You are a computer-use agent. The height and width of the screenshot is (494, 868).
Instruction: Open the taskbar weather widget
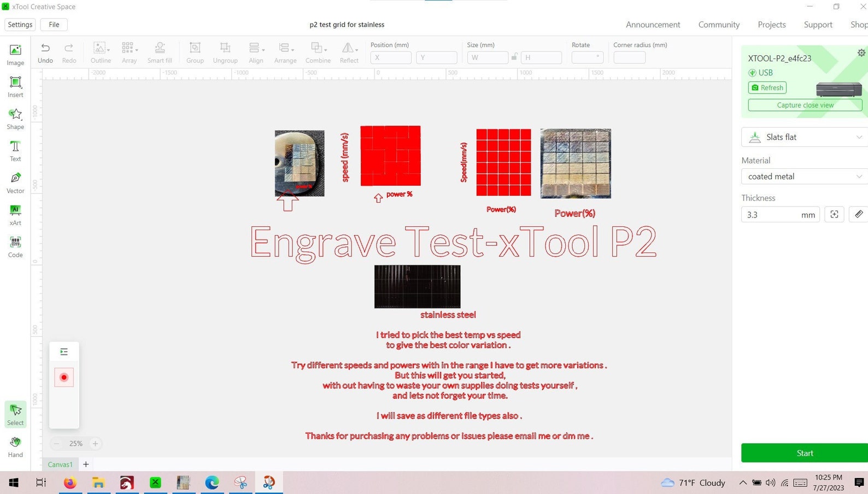point(693,483)
